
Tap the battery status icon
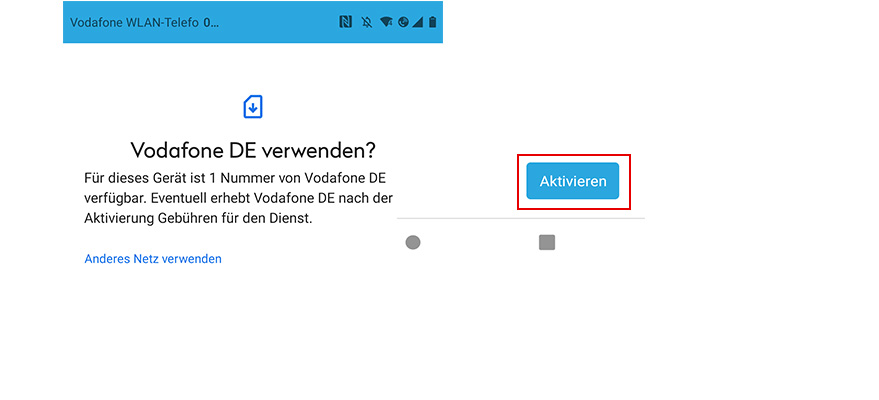point(432,22)
